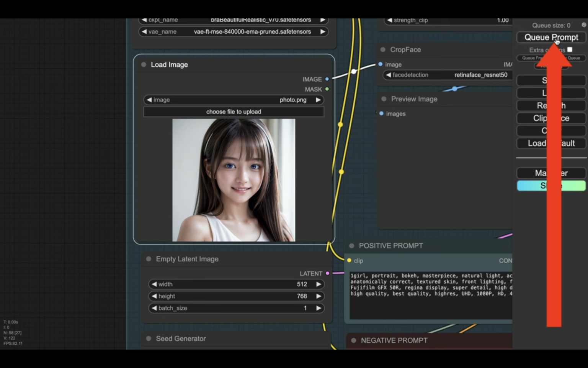Click the clip input dot on POSITIVE PROMPT
The image size is (588, 368).
tap(350, 260)
